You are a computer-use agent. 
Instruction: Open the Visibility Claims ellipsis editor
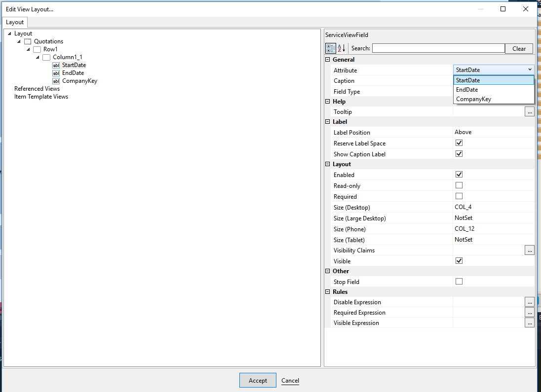[529, 250]
